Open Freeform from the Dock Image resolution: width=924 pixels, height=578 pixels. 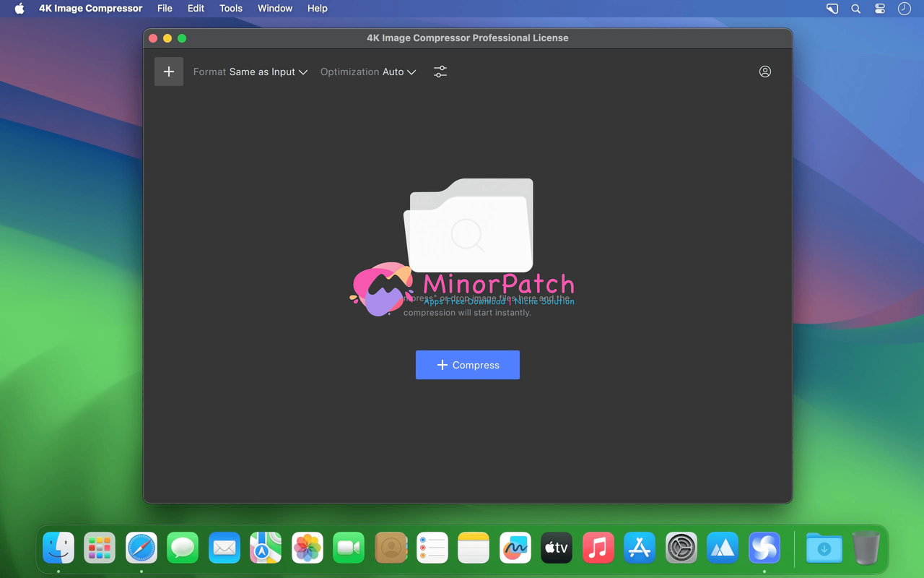click(515, 548)
